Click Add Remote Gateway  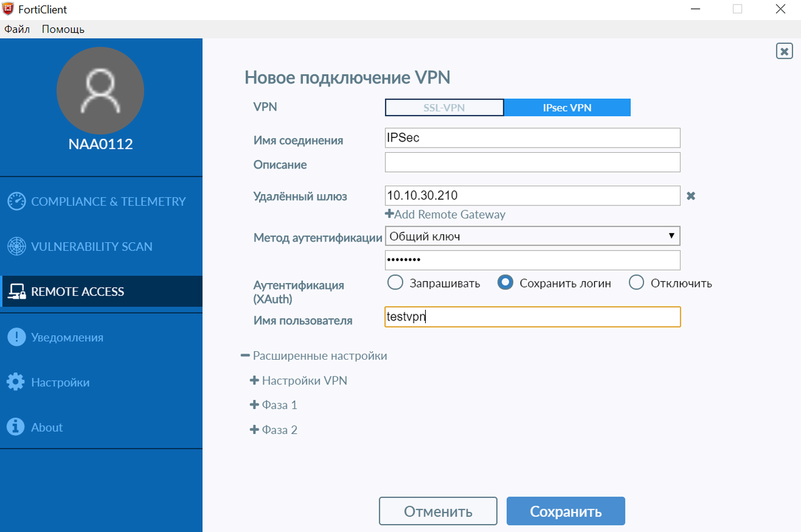click(x=445, y=214)
